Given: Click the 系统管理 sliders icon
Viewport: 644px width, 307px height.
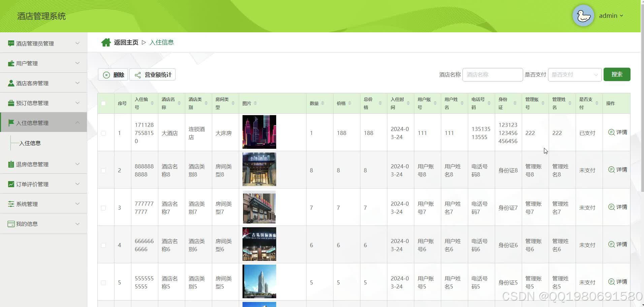Looking at the screenshot, I should click(x=11, y=204).
